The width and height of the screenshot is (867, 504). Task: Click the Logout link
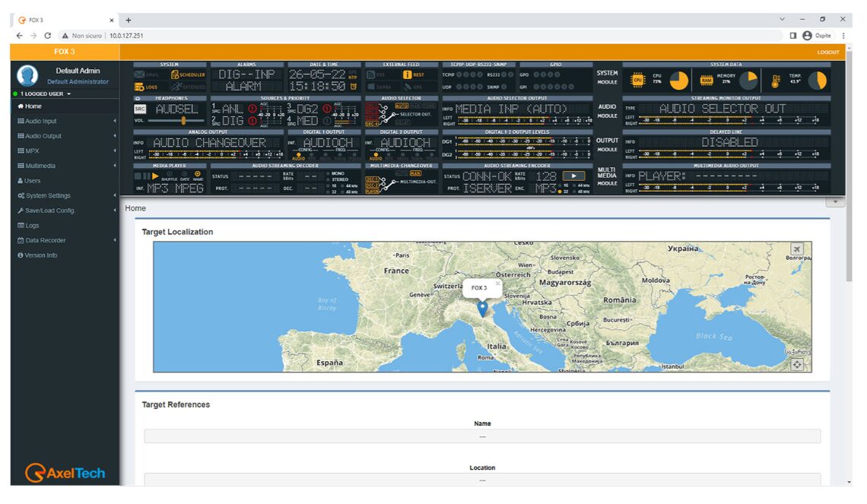click(x=827, y=52)
